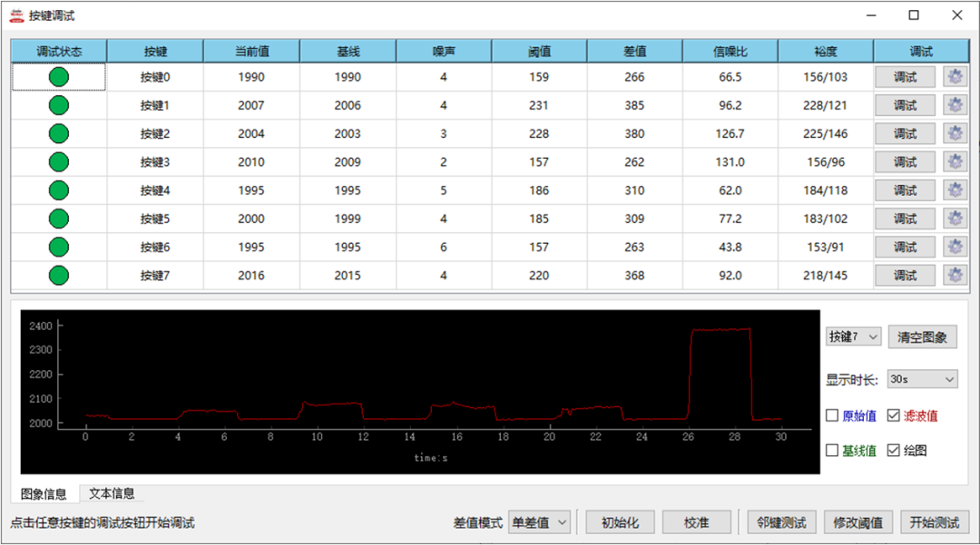Viewport: 980px width, 545px height.
Task: Click the 邻键测试 button
Action: (781, 522)
